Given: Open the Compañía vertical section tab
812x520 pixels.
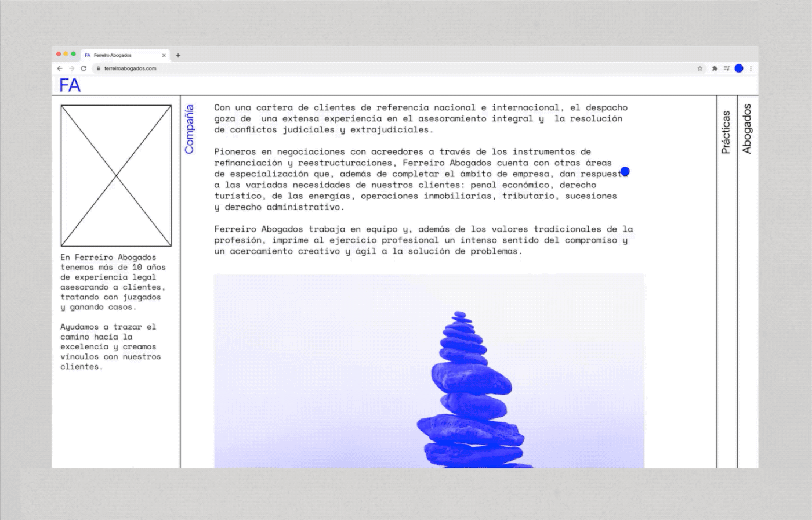Looking at the screenshot, I should pos(189,129).
